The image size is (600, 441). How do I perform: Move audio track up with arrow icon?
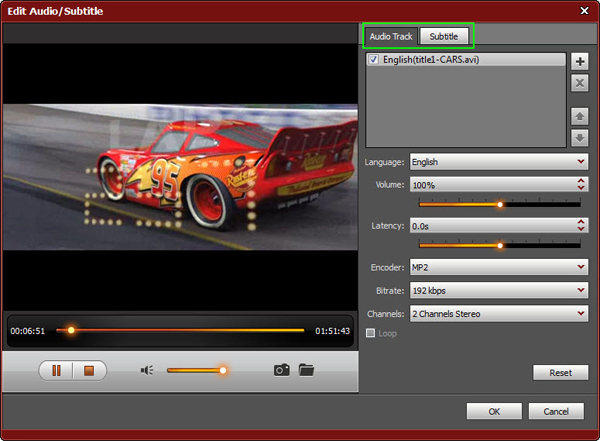[580, 116]
